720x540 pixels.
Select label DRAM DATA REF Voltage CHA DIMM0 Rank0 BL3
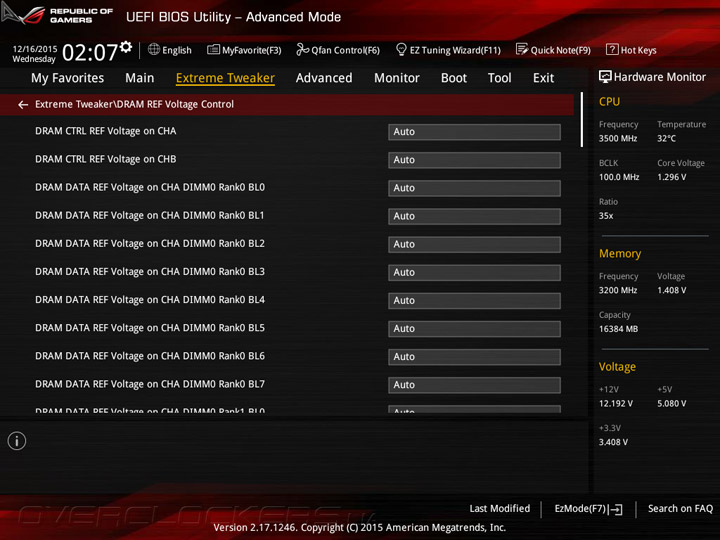[x=150, y=272]
